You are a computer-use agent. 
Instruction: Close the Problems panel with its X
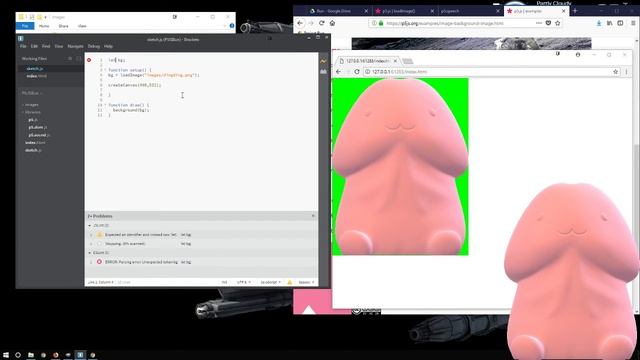[313, 216]
